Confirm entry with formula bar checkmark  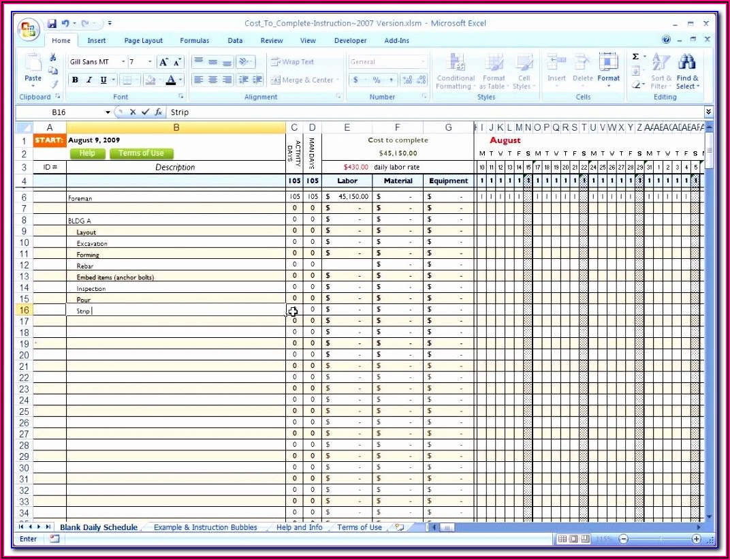(x=144, y=112)
